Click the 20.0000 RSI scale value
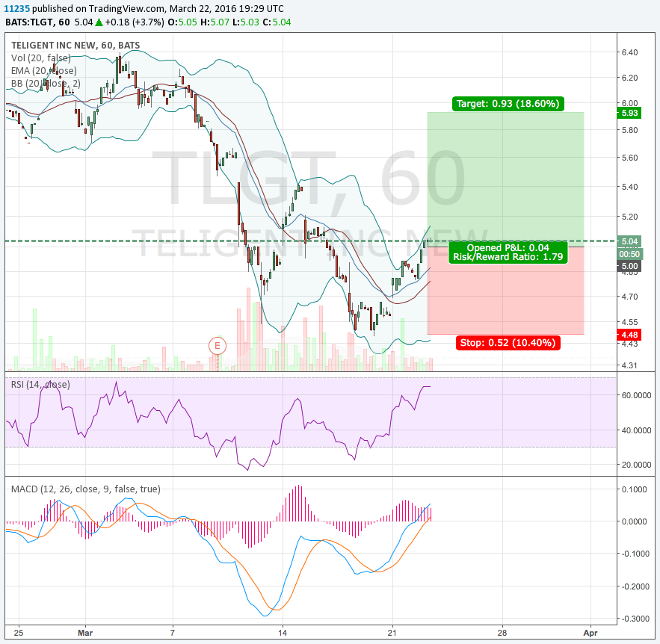The width and height of the screenshot is (660, 644). pyautogui.click(x=636, y=465)
